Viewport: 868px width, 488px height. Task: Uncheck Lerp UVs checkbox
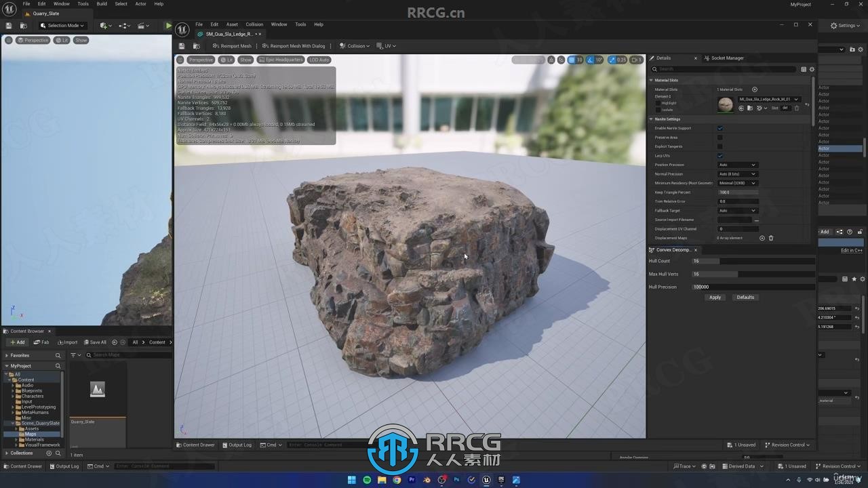[720, 156]
